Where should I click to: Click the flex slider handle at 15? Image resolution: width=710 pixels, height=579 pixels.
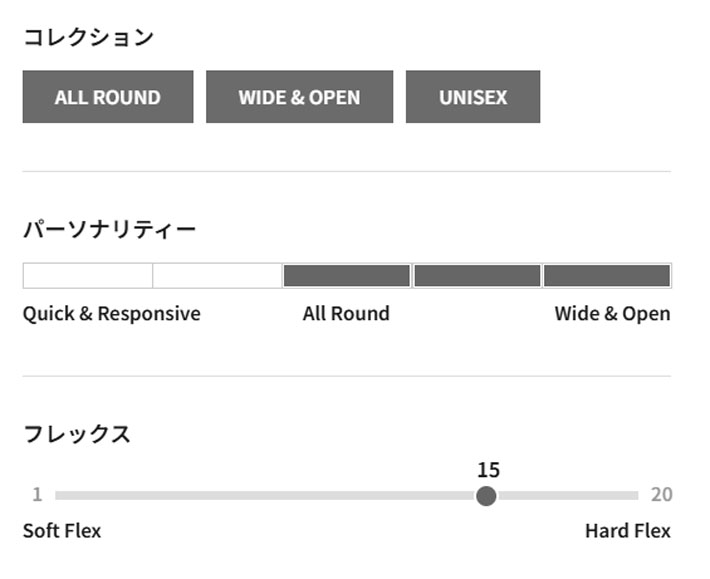(x=486, y=496)
